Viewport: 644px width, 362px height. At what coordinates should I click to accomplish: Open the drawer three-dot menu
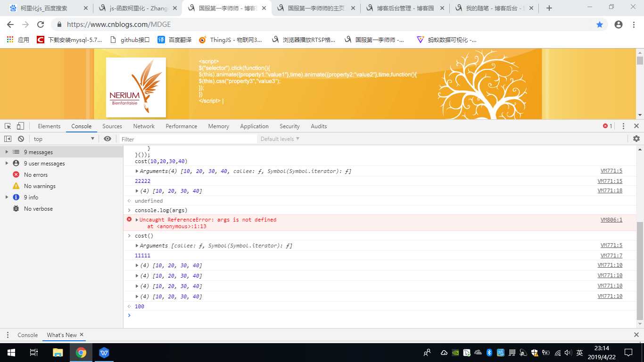click(x=8, y=335)
